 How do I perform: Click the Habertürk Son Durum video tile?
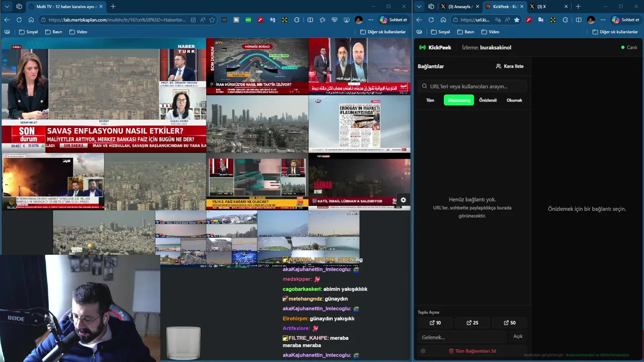tap(104, 96)
